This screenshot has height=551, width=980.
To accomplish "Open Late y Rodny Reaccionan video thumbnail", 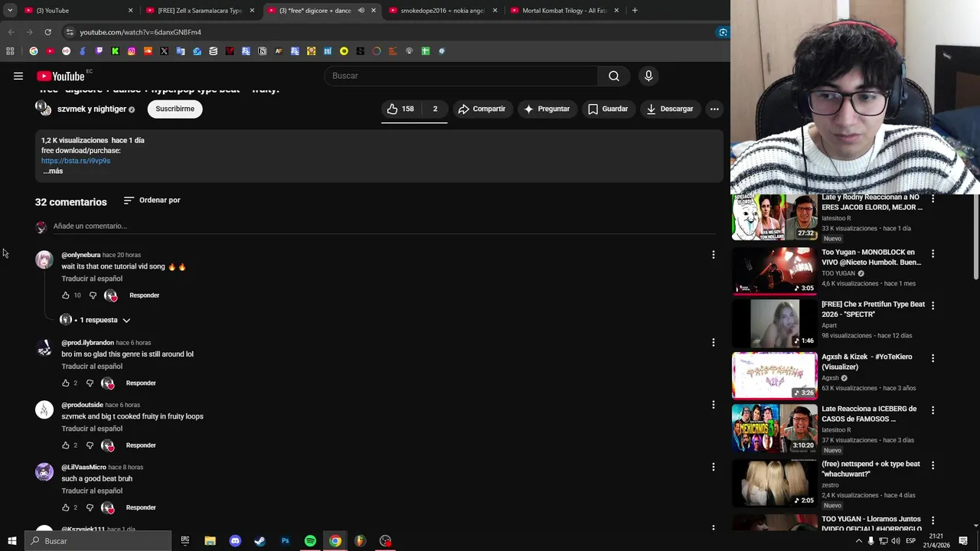I will click(775, 217).
